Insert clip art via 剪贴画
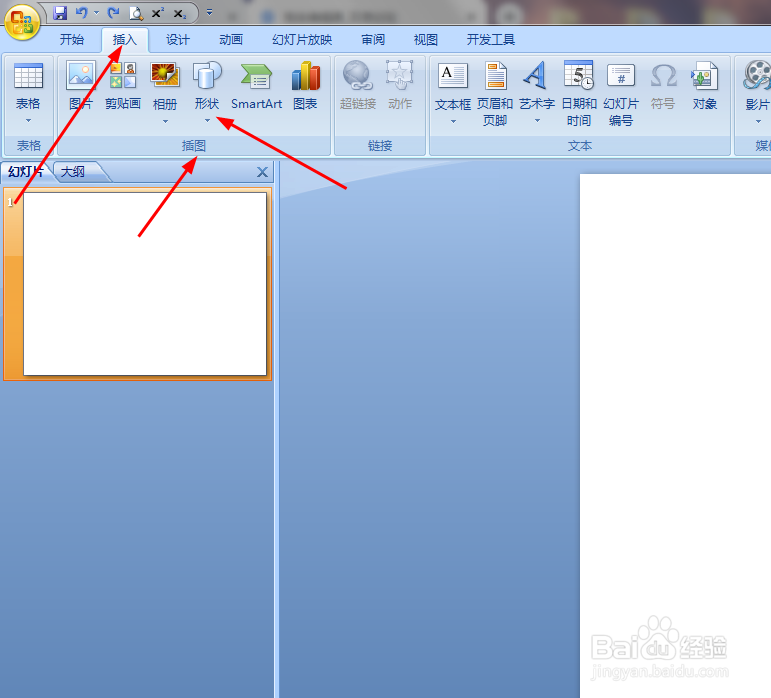The width and height of the screenshot is (771, 698). [x=122, y=86]
